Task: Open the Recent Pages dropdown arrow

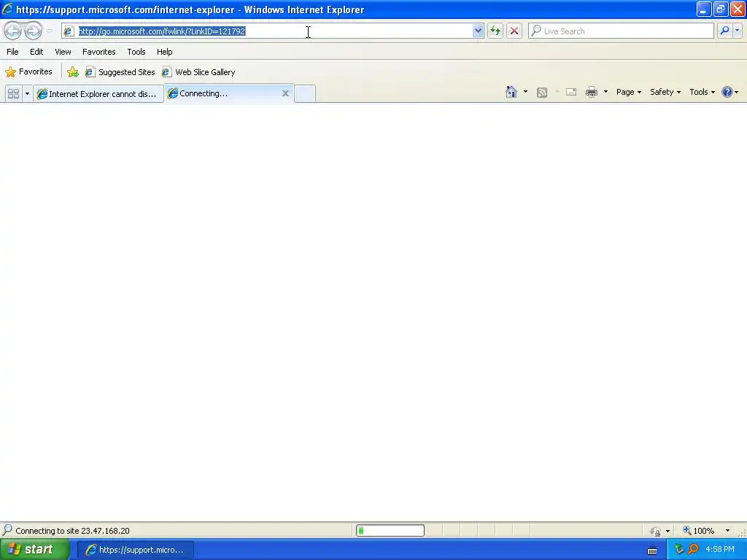Action: (x=49, y=31)
